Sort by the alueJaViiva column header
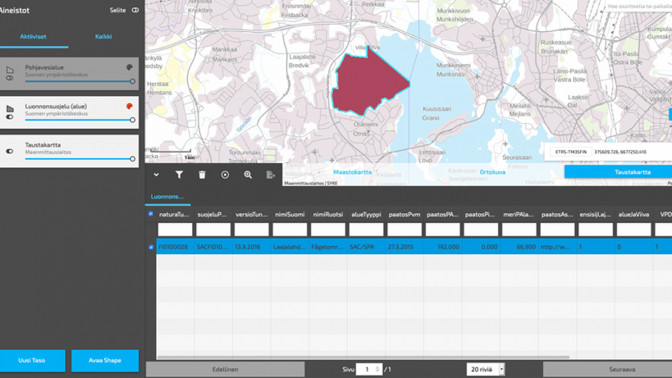The width and height of the screenshot is (672, 378). [633, 214]
